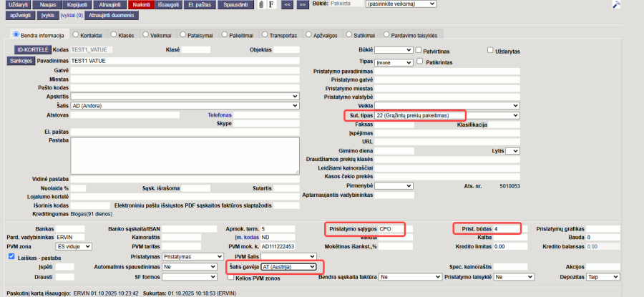Click the Kredito limitas field

tap(510, 246)
